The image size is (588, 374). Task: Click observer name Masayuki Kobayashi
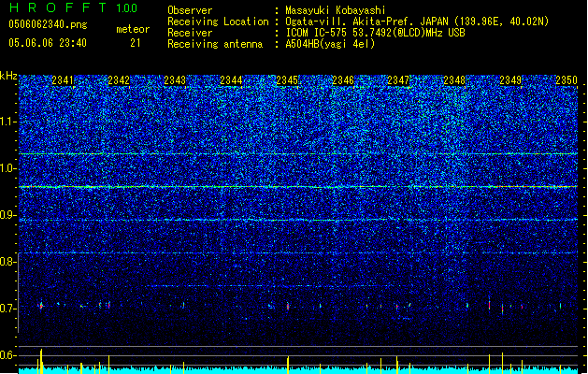click(x=336, y=10)
